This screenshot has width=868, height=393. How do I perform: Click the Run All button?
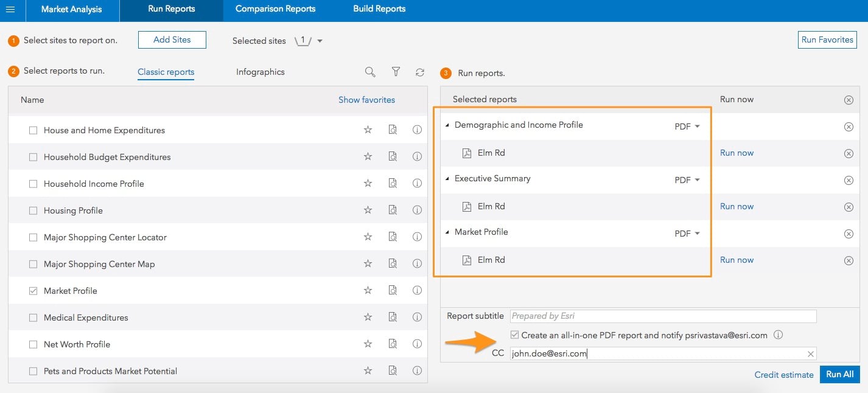point(839,374)
